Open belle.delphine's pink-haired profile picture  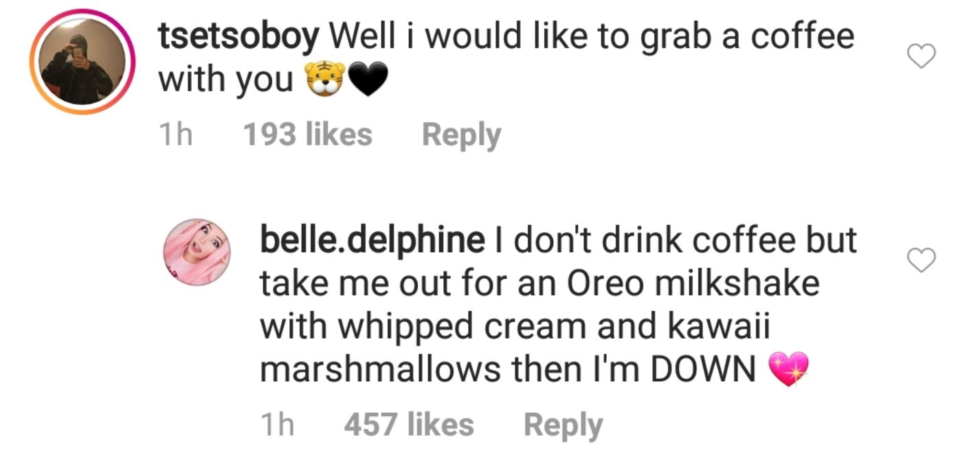pos(197,252)
